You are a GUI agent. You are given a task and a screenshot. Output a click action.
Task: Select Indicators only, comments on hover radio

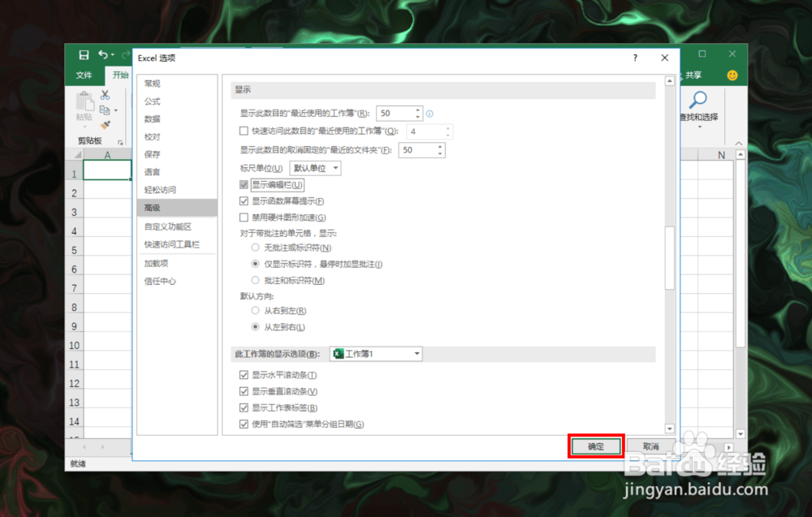[x=255, y=264]
